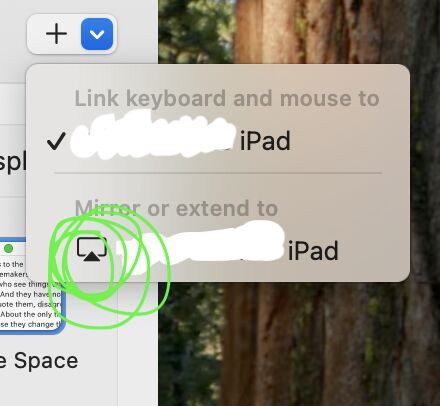Click the plus add display button
This screenshot has width=440, height=406.
pyautogui.click(x=56, y=34)
